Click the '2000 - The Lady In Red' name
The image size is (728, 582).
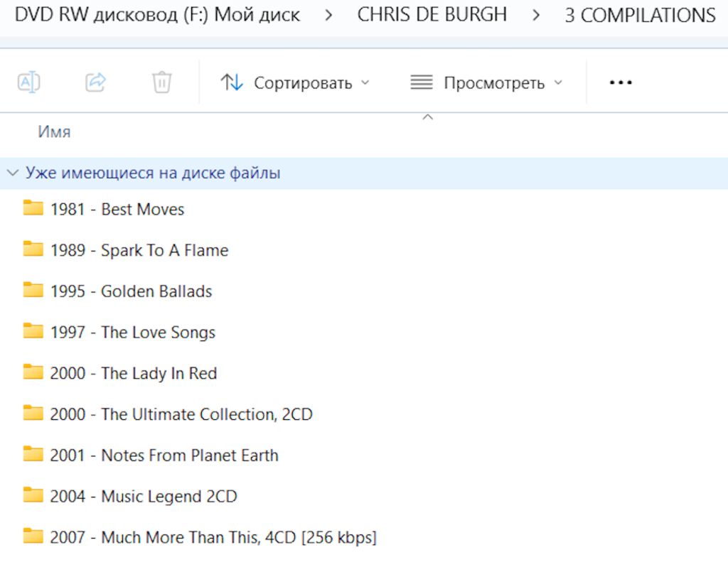pyautogui.click(x=134, y=373)
